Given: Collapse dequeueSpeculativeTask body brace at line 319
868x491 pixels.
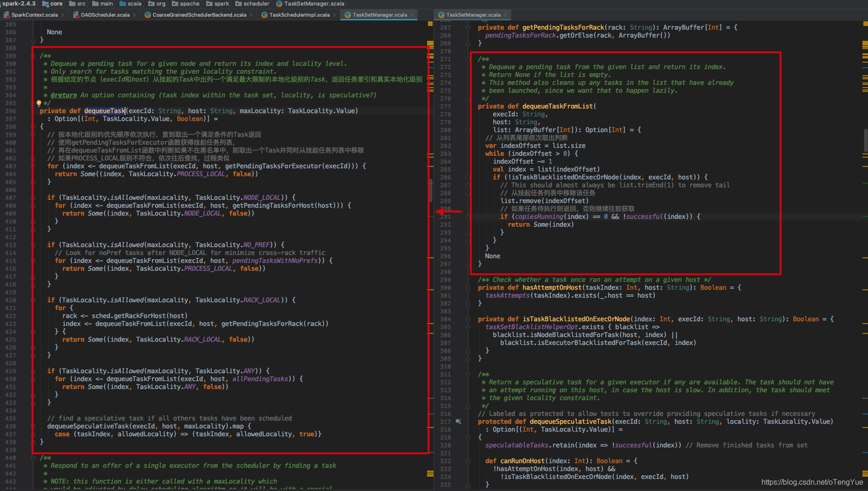Looking at the screenshot, I should (468, 437).
